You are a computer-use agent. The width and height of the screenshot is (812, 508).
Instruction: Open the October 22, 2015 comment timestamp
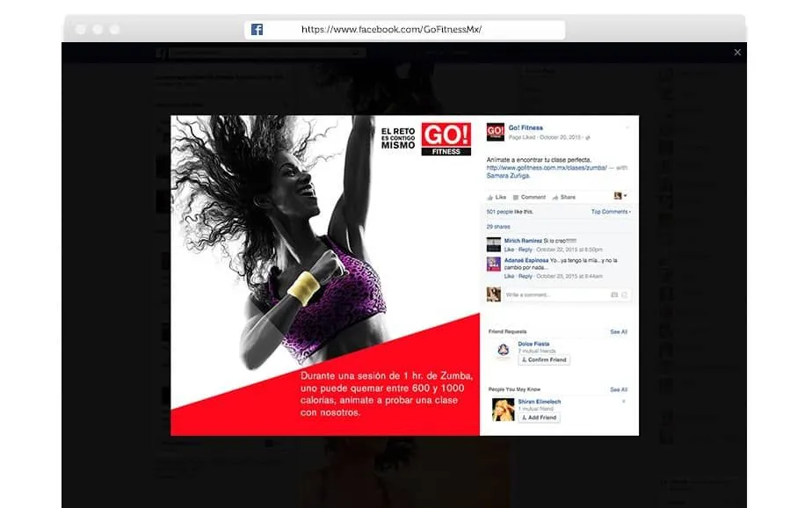pos(569,250)
